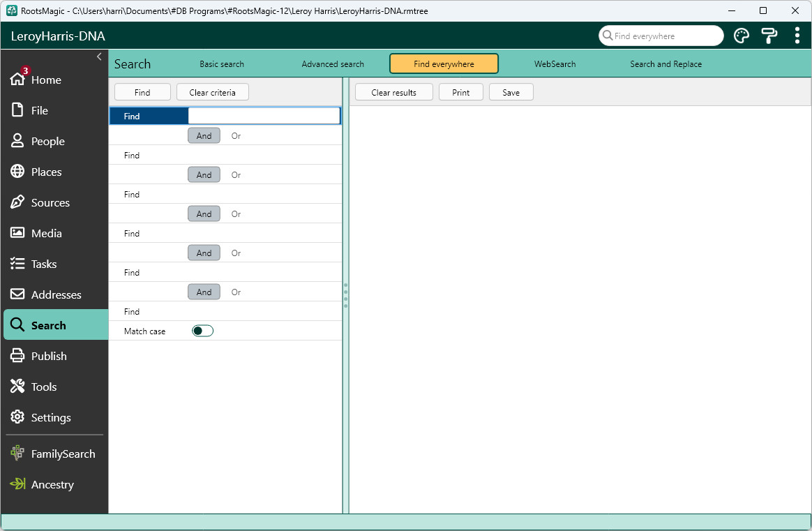Collapse the sidebar with the chevron arrow

(100, 57)
